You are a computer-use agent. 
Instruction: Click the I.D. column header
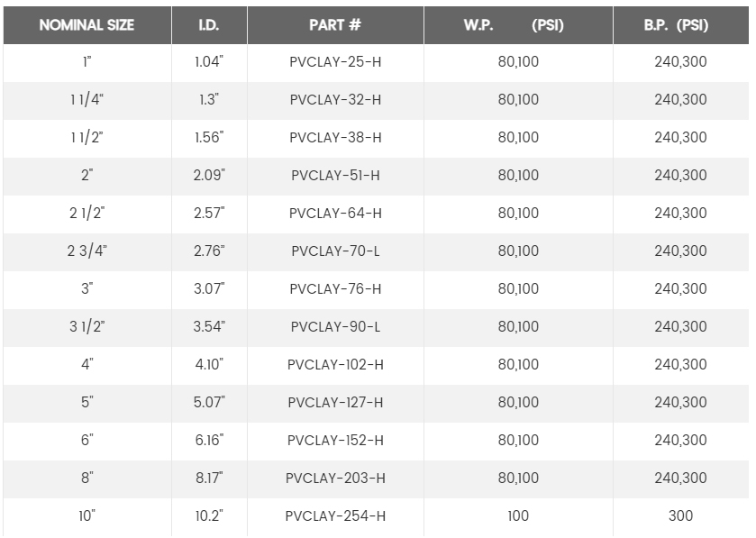point(209,25)
